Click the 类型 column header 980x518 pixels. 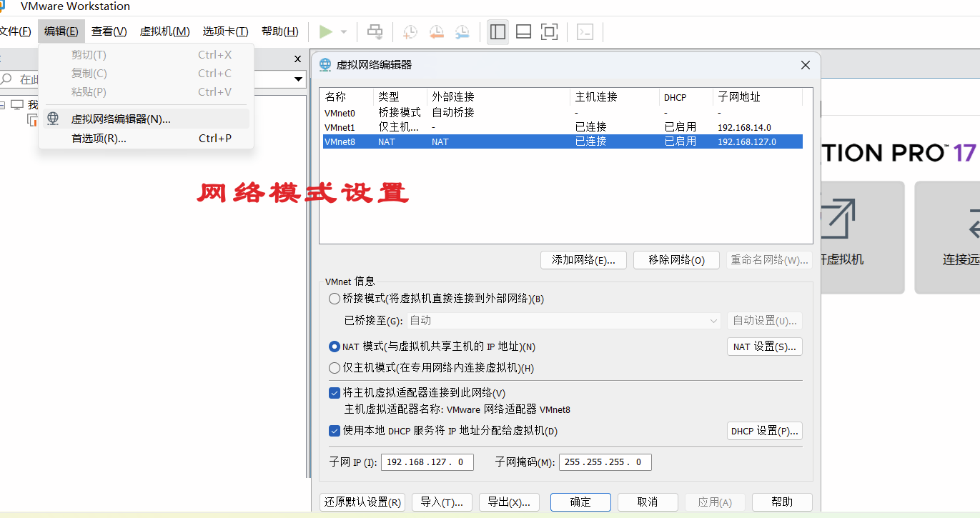pyautogui.click(x=400, y=97)
